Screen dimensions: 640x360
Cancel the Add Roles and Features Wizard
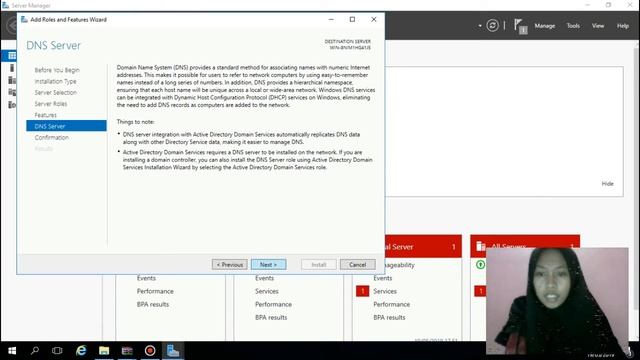358,264
